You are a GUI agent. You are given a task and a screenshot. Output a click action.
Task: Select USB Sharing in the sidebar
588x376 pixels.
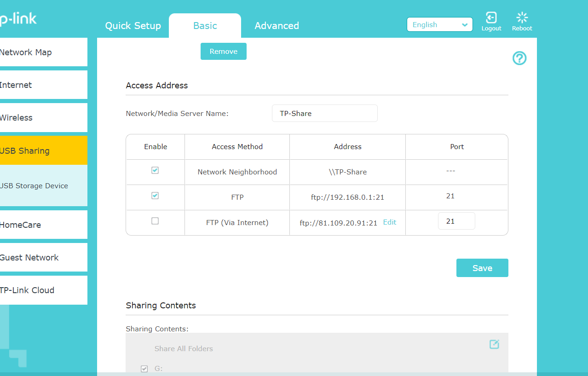click(x=43, y=150)
